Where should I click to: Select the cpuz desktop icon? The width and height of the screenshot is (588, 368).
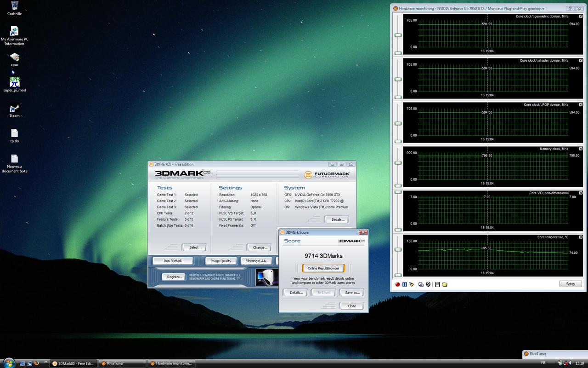[15, 59]
